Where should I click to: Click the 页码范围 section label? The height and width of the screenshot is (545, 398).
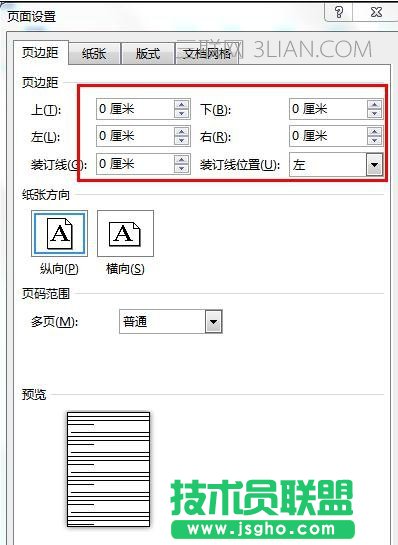click(46, 294)
